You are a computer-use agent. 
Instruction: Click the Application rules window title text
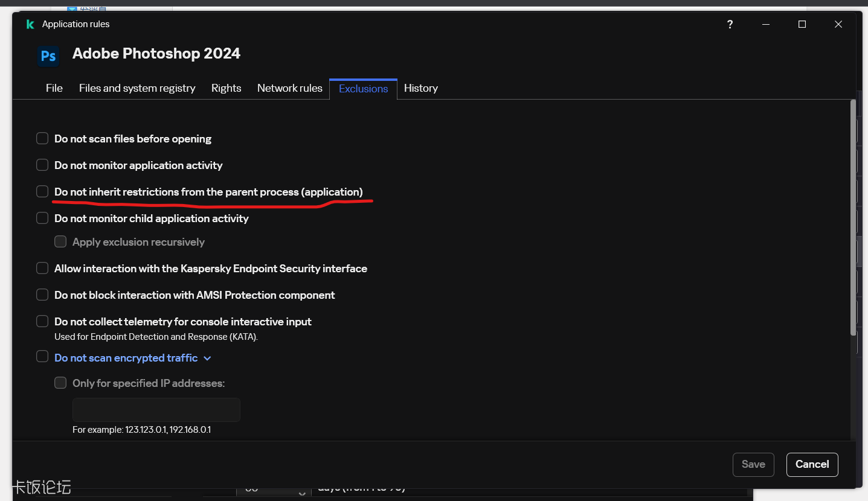click(x=76, y=24)
